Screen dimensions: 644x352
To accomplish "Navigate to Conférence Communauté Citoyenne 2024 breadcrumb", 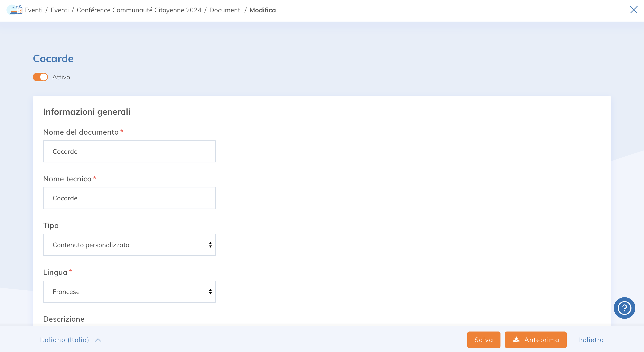I will tap(139, 10).
